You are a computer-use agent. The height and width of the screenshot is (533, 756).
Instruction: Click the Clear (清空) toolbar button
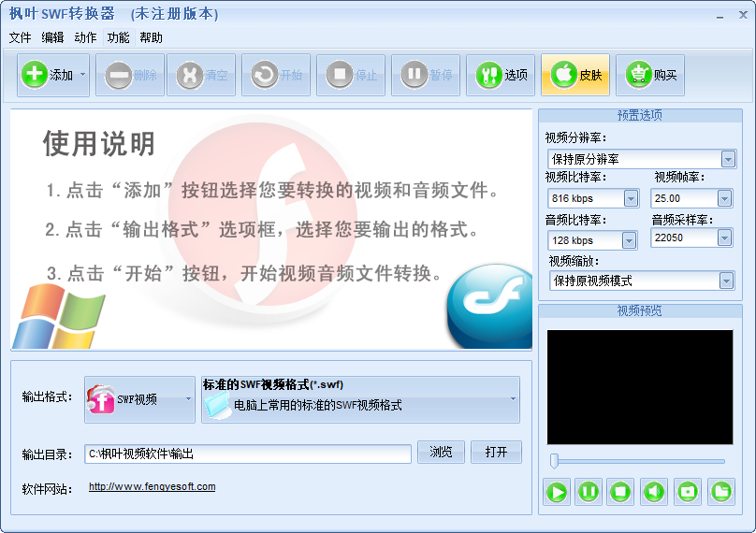201,75
